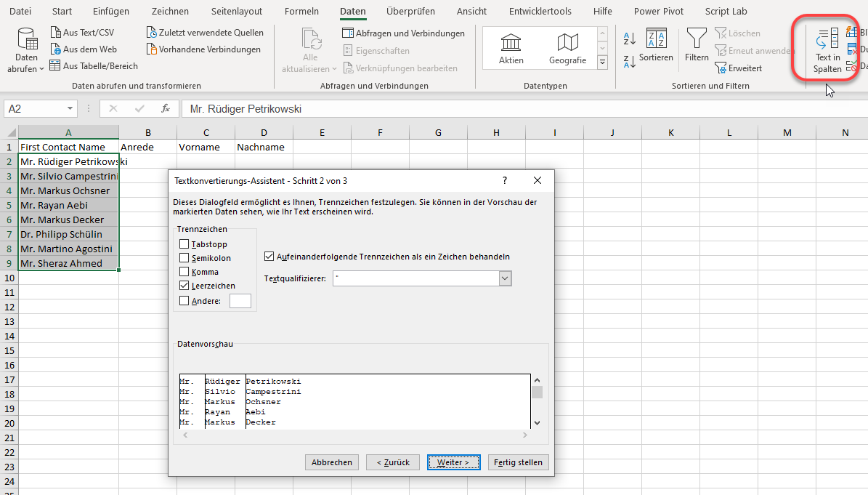The height and width of the screenshot is (495, 868).
Task: Select cell C1 Vorname
Action: coord(206,148)
